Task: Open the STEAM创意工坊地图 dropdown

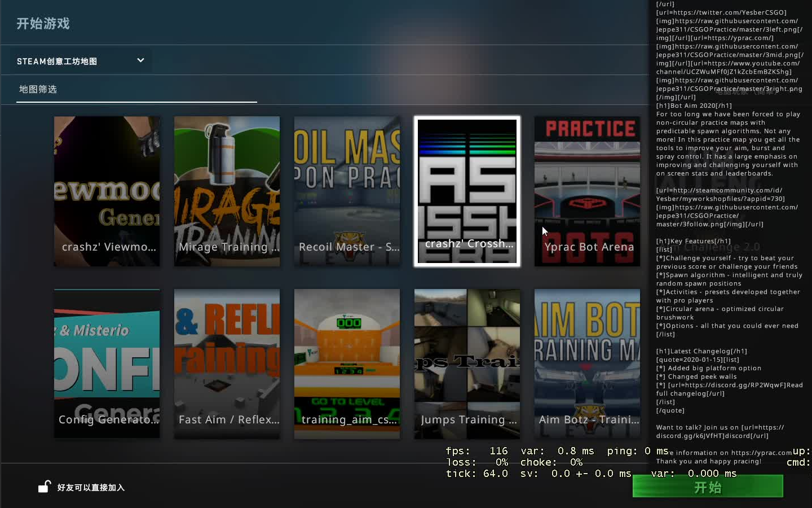Action: point(81,61)
